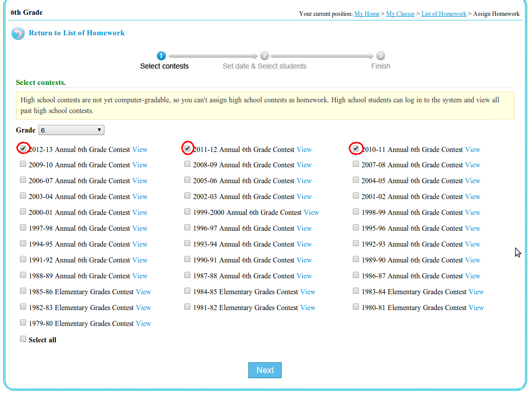
Task: Open List of Homework breadcrumb link
Action: 443,14
